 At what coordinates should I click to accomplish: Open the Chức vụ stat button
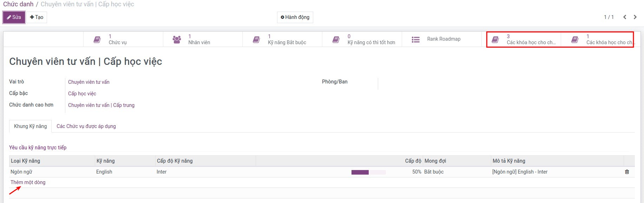(123, 39)
